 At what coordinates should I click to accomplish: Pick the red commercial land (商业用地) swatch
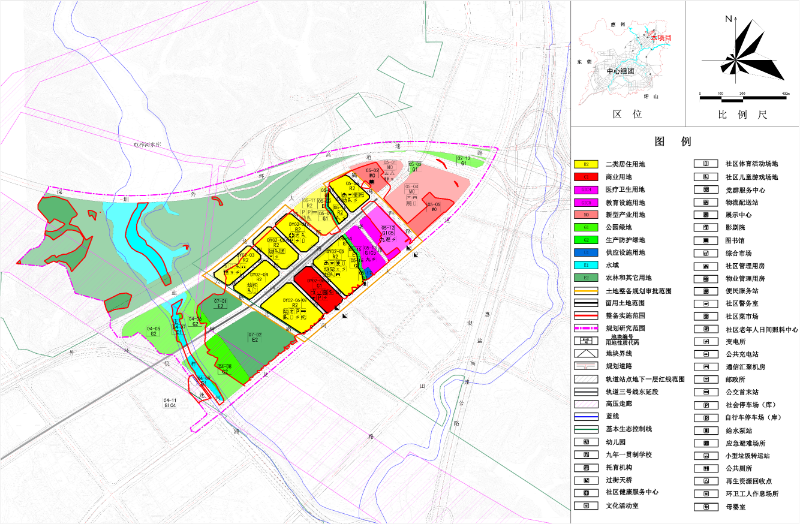pyautogui.click(x=584, y=176)
